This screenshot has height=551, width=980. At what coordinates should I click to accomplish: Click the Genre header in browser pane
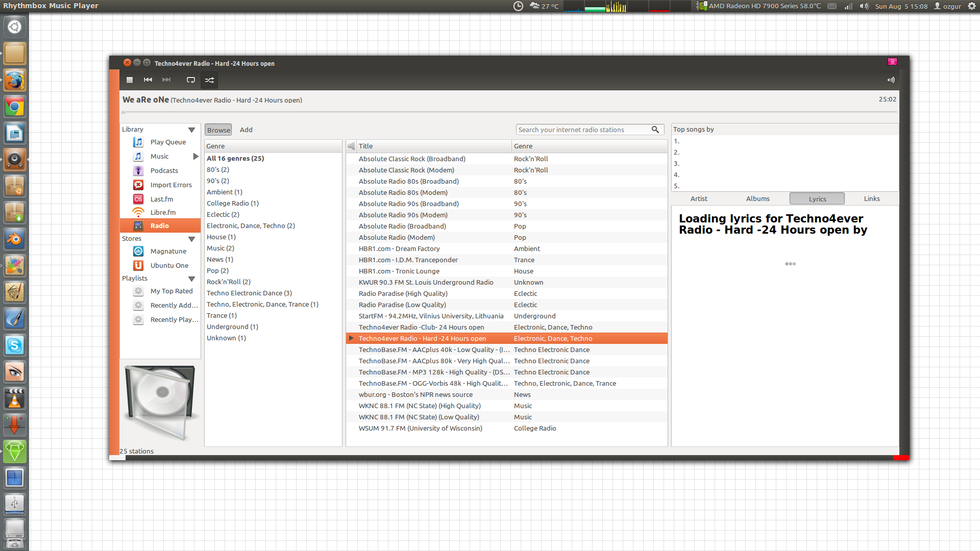(273, 146)
